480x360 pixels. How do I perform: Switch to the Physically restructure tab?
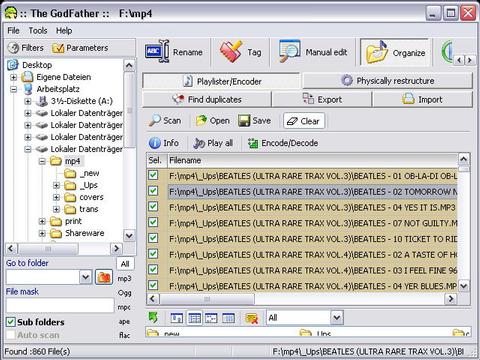pos(388,81)
